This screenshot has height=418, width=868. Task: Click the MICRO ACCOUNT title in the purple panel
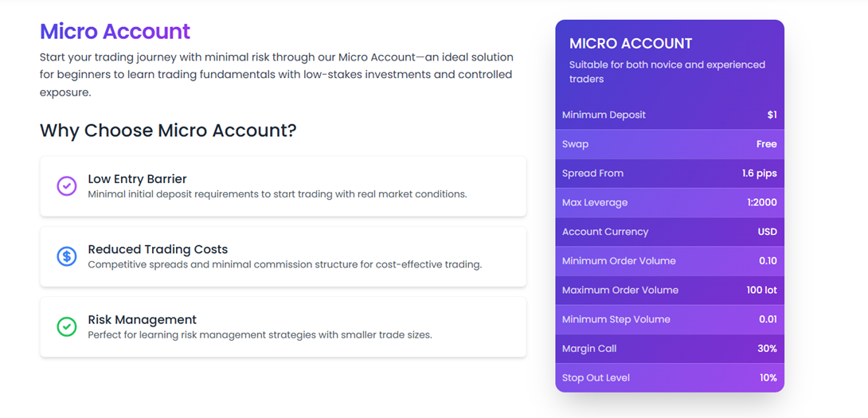pos(631,44)
